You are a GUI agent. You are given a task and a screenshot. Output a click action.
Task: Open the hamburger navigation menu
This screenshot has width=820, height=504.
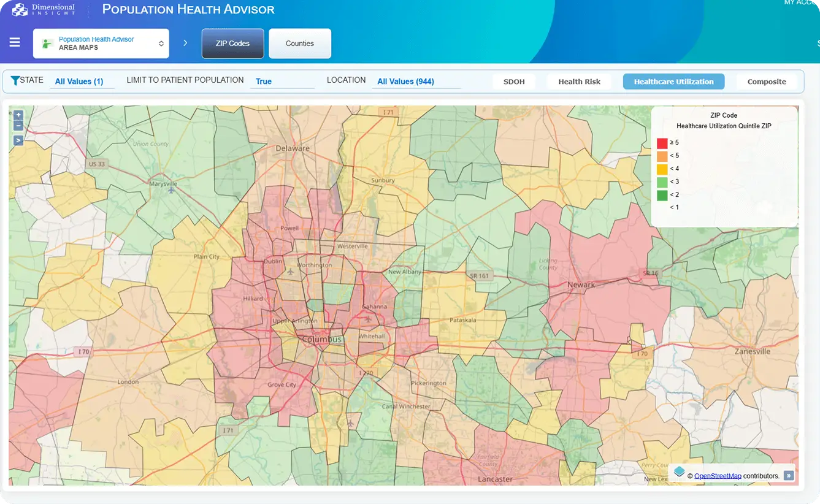(x=15, y=43)
